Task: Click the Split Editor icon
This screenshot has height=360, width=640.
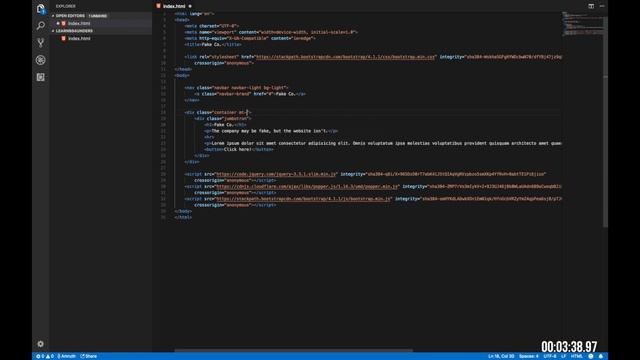Action: tap(591, 6)
